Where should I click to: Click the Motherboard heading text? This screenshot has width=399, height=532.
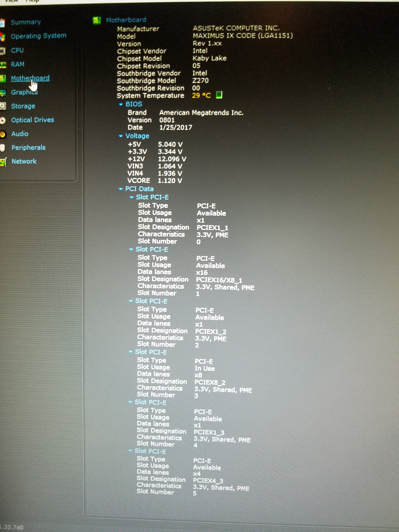126,20
